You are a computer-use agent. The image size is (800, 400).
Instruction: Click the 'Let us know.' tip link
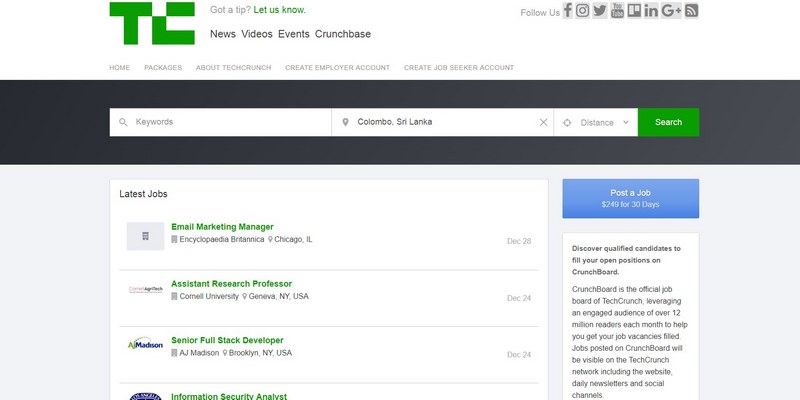(x=280, y=10)
